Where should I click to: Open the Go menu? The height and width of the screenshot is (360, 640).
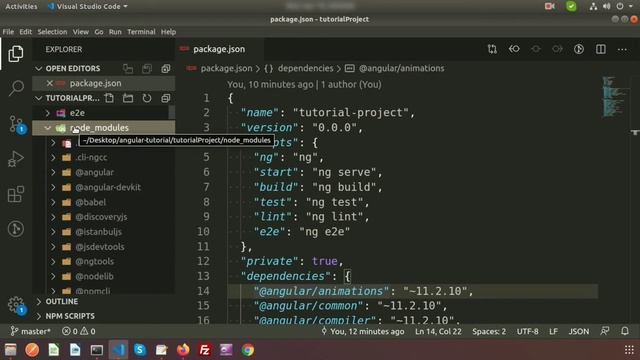click(99, 32)
